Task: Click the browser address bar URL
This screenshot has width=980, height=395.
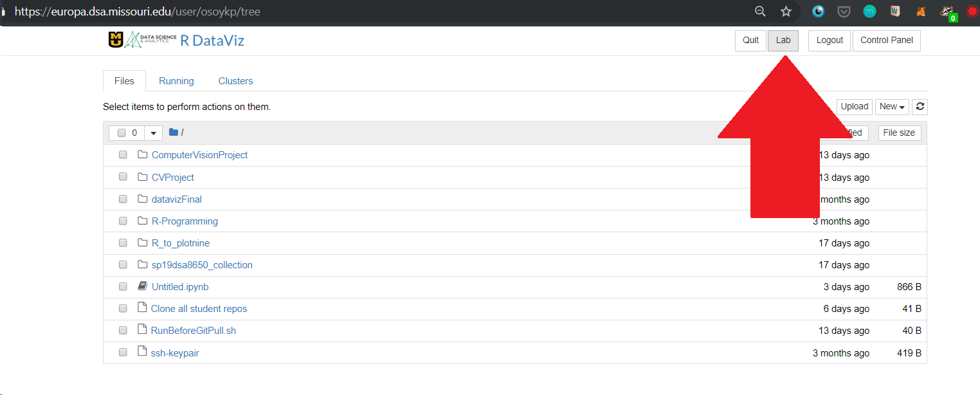Action: coord(137,12)
